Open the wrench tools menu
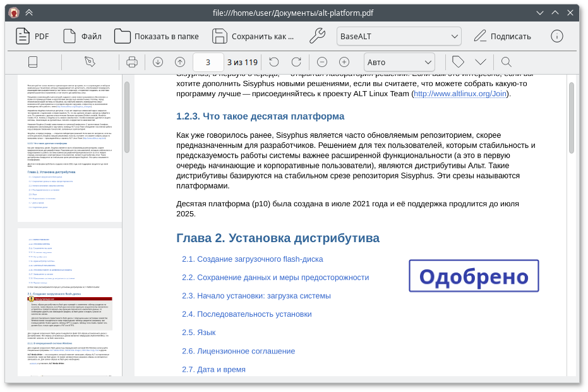 (x=317, y=36)
